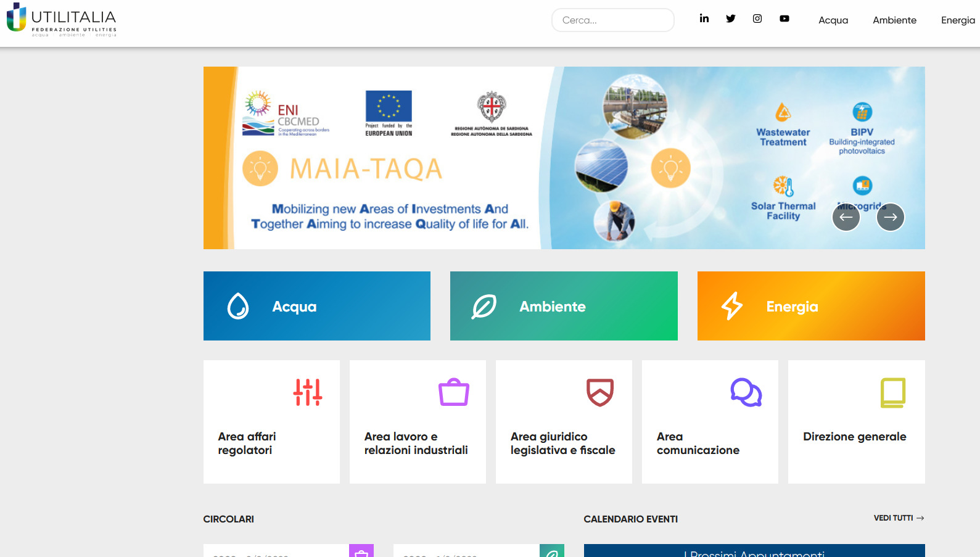
Task: Click the book icon for Direzione generale
Action: [893, 392]
